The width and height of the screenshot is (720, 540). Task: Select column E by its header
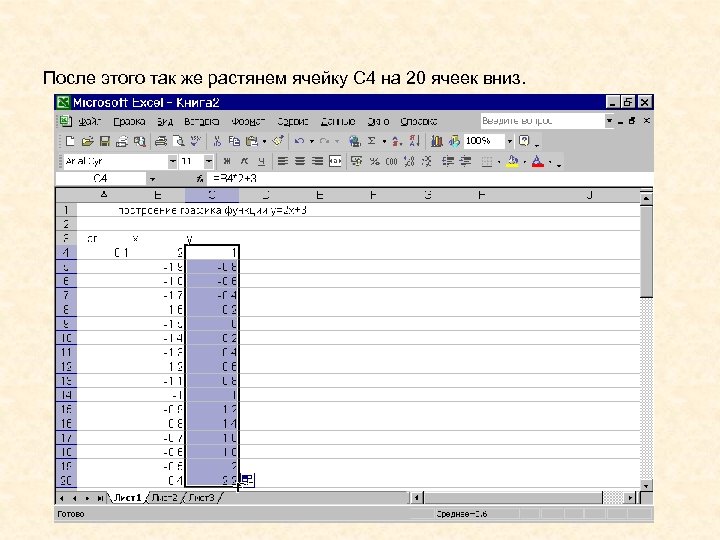point(320,195)
